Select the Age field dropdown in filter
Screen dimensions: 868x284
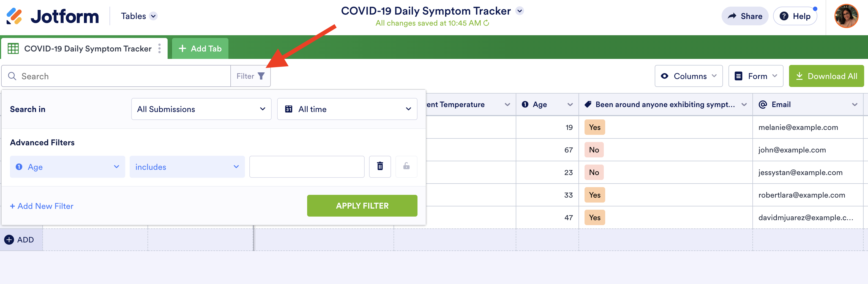click(67, 167)
